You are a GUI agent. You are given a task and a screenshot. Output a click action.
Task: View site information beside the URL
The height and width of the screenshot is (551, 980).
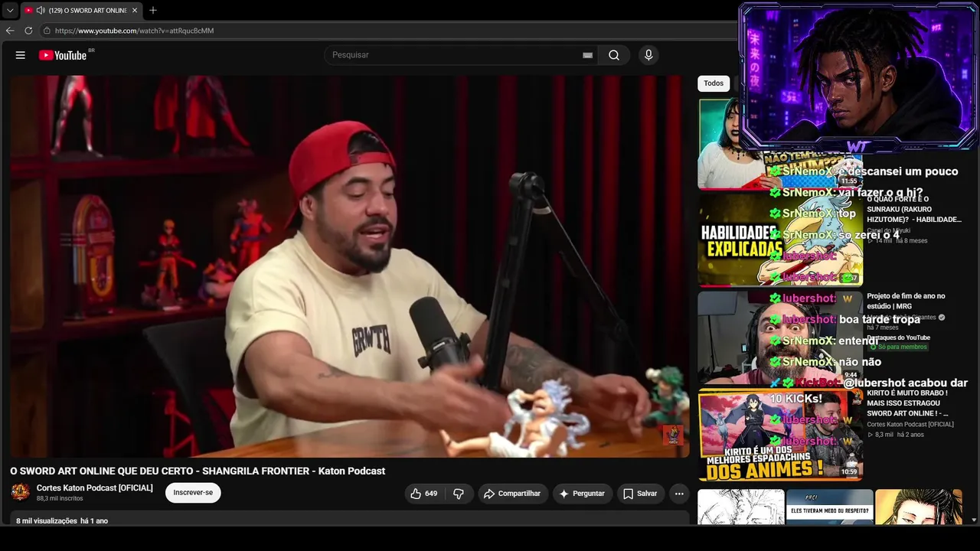[47, 31]
